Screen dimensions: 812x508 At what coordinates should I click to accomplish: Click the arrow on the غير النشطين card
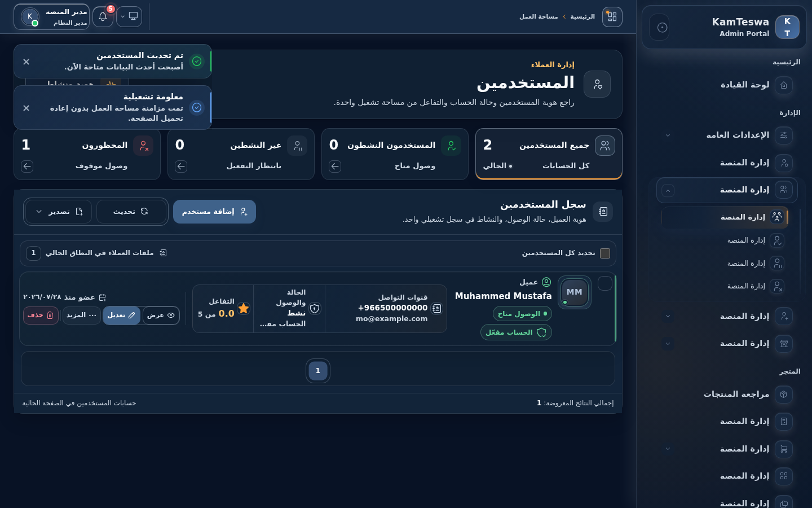pyautogui.click(x=181, y=167)
